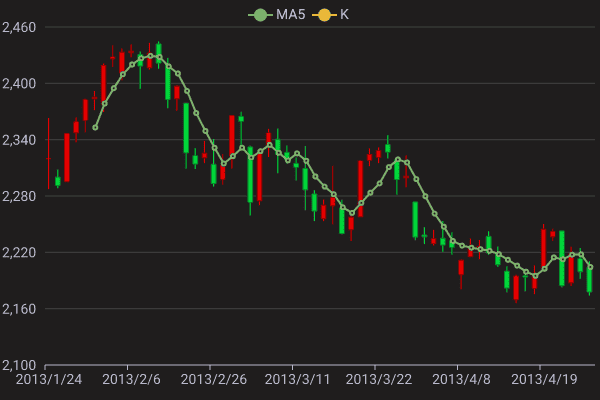This screenshot has height=400, width=600.
Task: Click the 2013/4/19 date label
Action: [x=544, y=379]
